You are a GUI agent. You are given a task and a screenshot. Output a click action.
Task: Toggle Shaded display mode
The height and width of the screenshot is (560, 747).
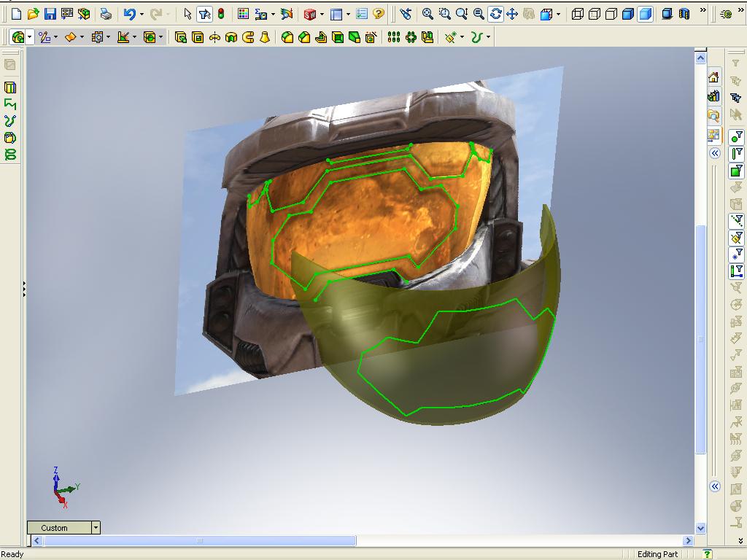tap(645, 14)
